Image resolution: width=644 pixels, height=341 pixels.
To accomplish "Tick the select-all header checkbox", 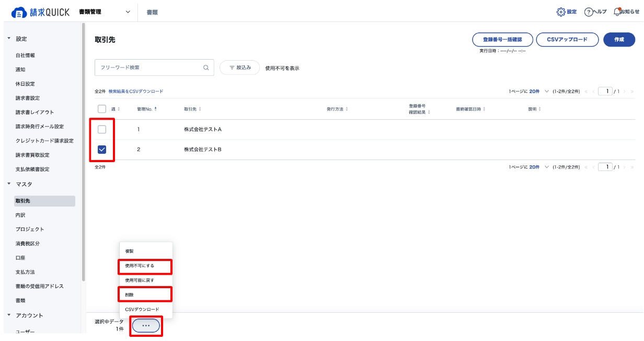I will [102, 109].
